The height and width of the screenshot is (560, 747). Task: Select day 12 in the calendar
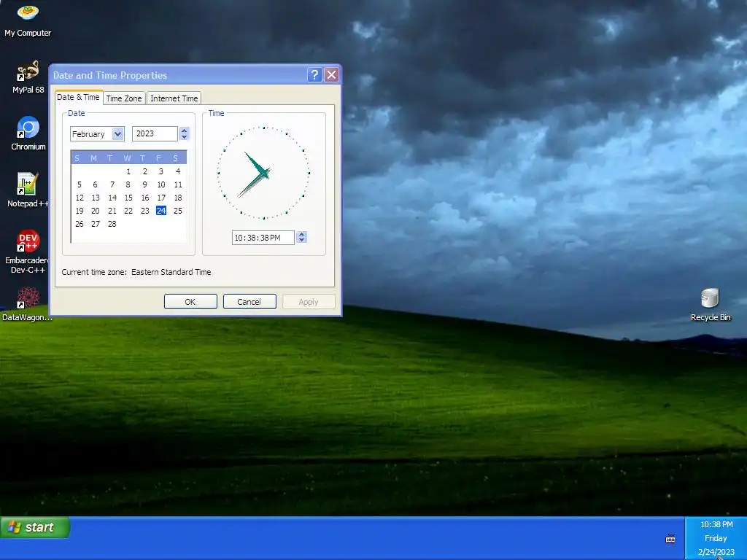pyautogui.click(x=80, y=198)
